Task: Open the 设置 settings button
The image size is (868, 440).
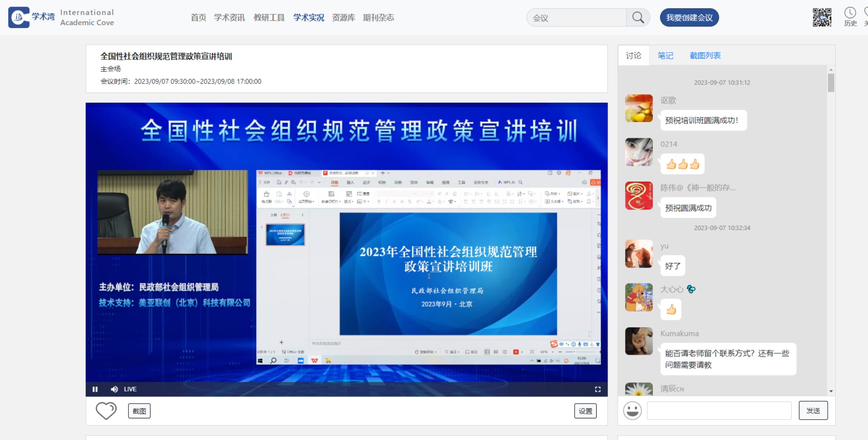Action: point(585,411)
